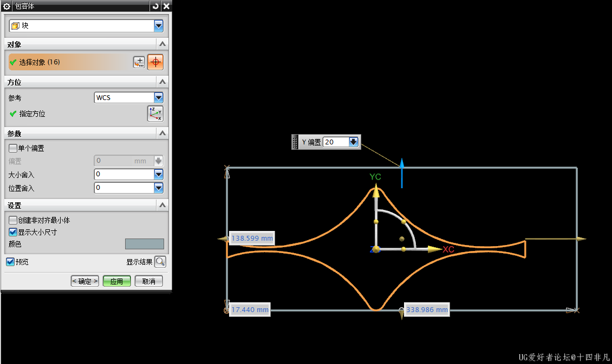Click the 确定 button
This screenshot has height=364, width=612.
pos(84,281)
